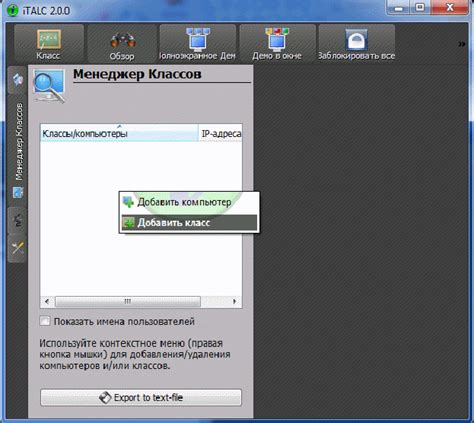Enable Показать имена пользователей checkbox
The height and width of the screenshot is (423, 474).
pyautogui.click(x=45, y=321)
